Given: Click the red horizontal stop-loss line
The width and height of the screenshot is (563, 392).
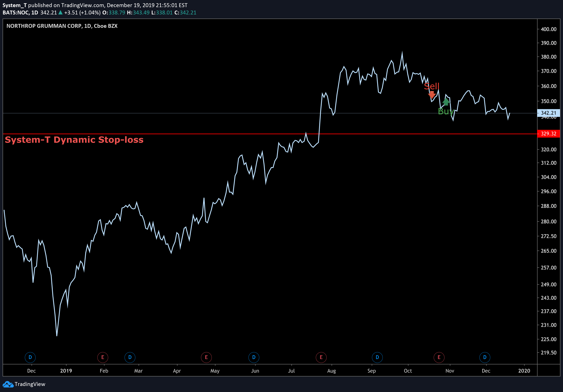Looking at the screenshot, I should pyautogui.click(x=270, y=134).
